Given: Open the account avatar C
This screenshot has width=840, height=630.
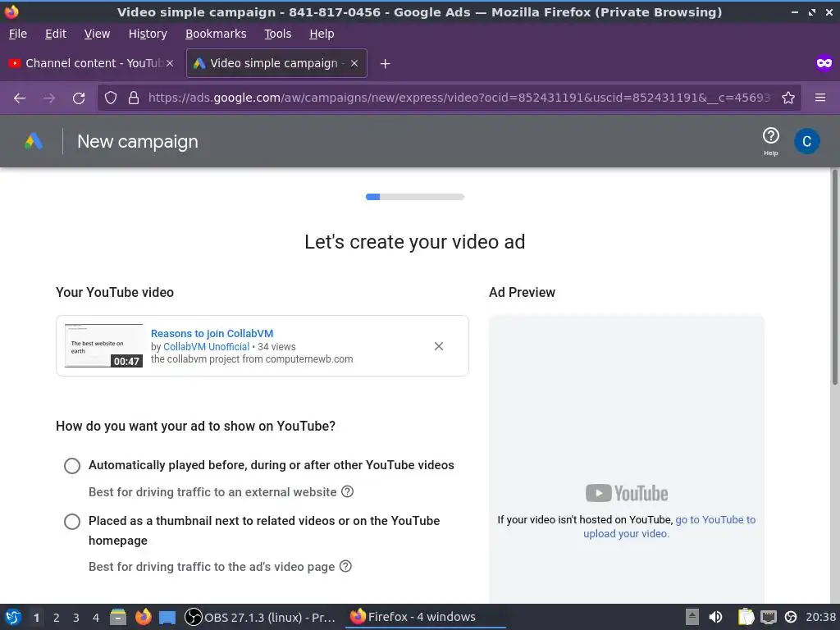Looking at the screenshot, I should point(806,141).
